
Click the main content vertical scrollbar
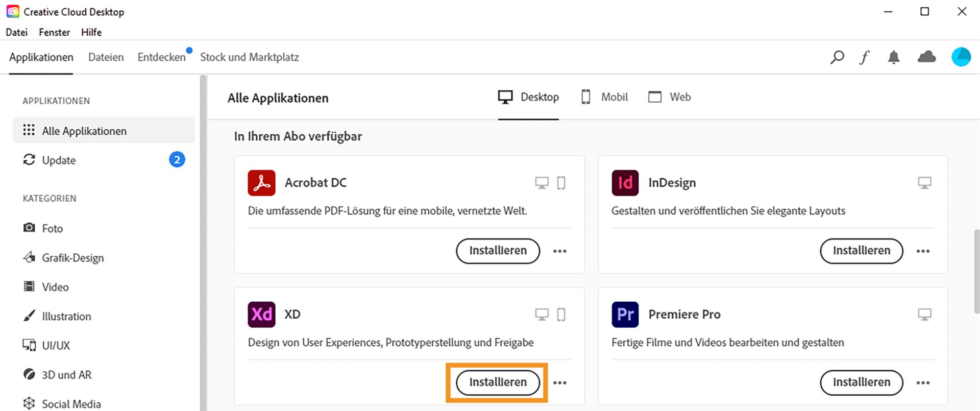tap(976, 271)
